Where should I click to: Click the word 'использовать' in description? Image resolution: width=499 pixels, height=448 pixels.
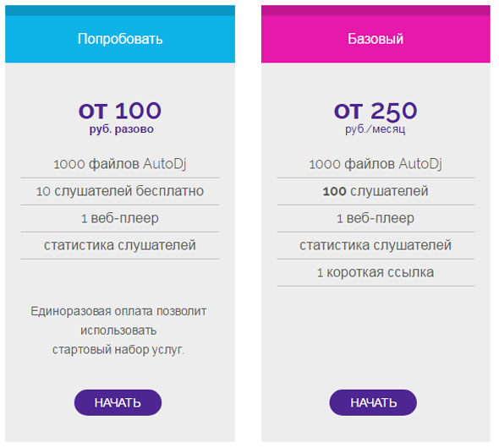(x=119, y=332)
